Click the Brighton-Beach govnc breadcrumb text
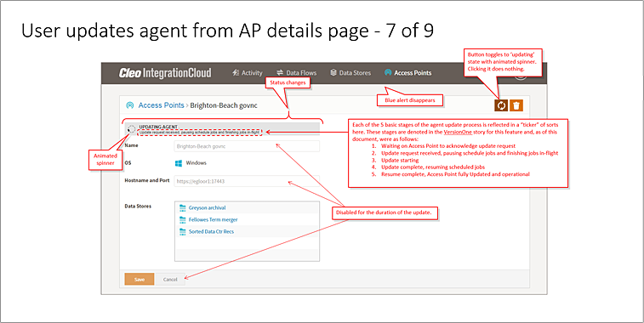This screenshot has width=644, height=323. click(x=224, y=105)
